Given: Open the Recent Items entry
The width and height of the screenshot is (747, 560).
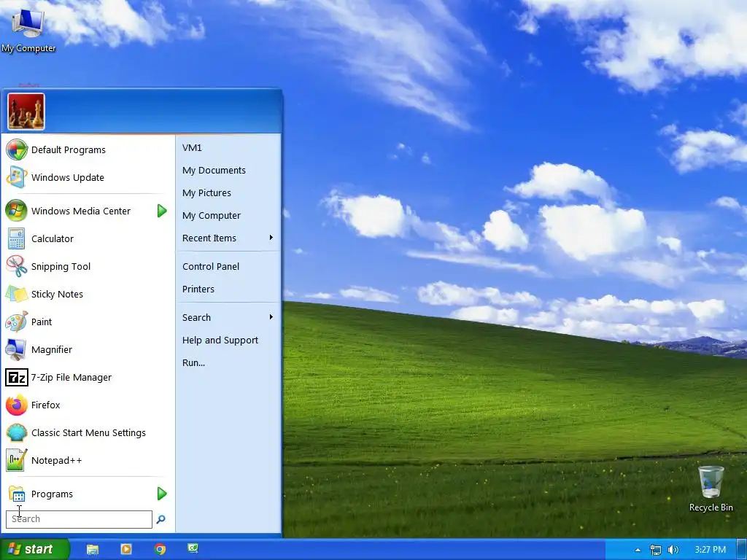Looking at the screenshot, I should tap(228, 238).
